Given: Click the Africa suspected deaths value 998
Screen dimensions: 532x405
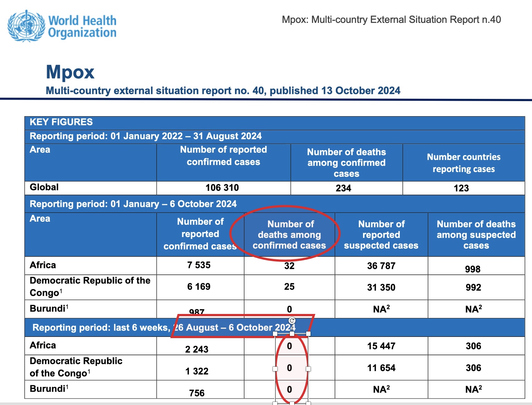Looking at the screenshot, I should click(473, 269).
